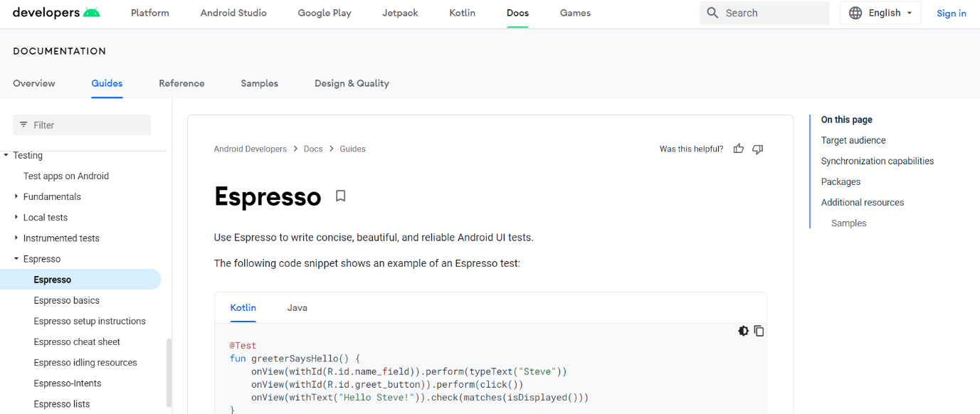The height and width of the screenshot is (414, 980).
Task: Open the Android Studio menu
Action: click(x=233, y=13)
